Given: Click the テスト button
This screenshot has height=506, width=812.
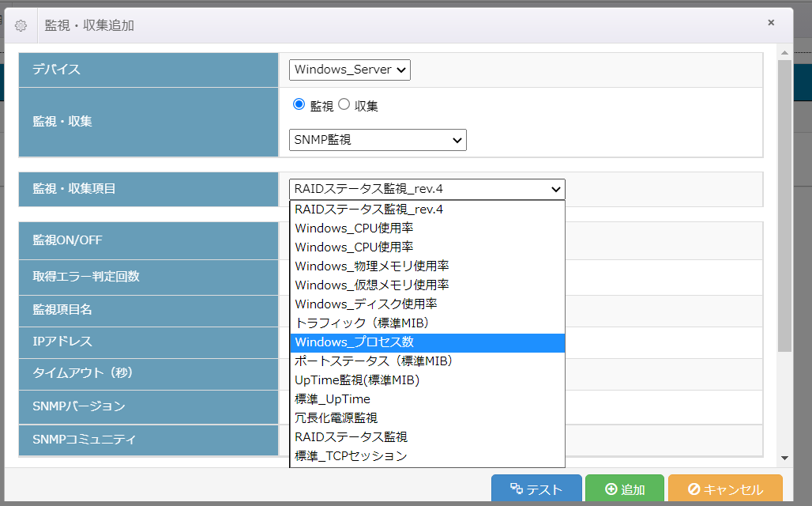Looking at the screenshot, I should [x=536, y=489].
